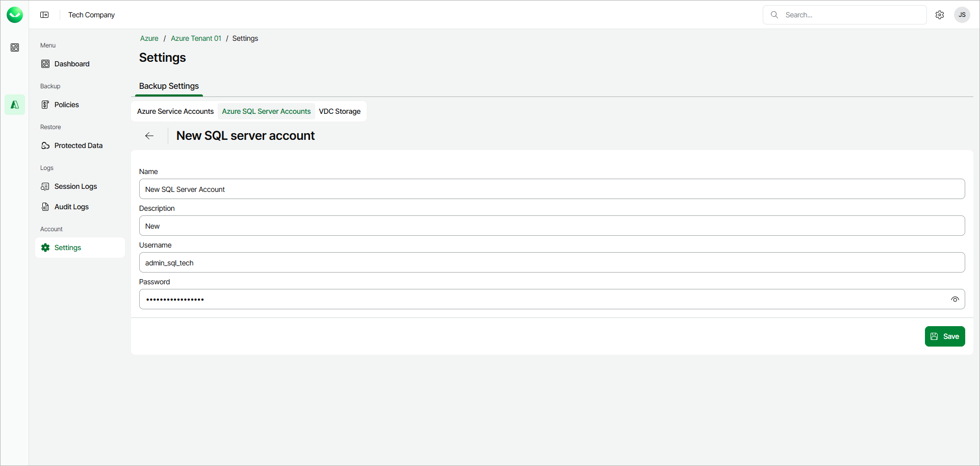Reveal the entered password
The height and width of the screenshot is (466, 980).
955,299
